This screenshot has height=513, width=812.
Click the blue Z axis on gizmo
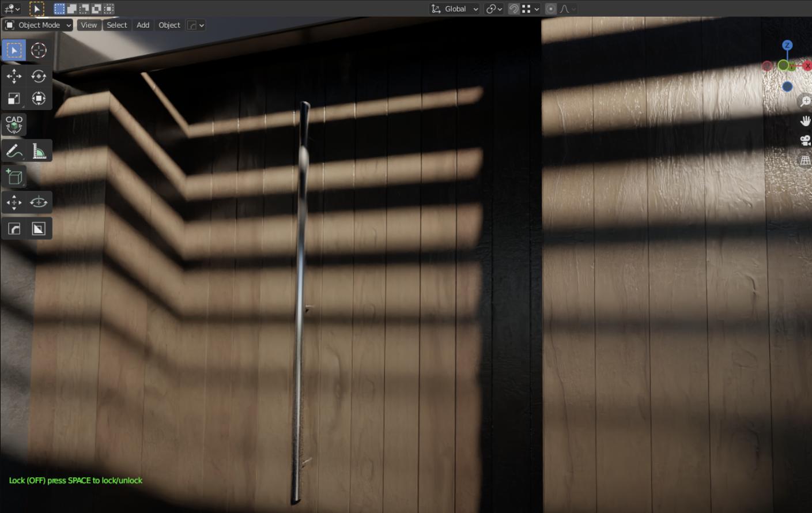(787, 45)
